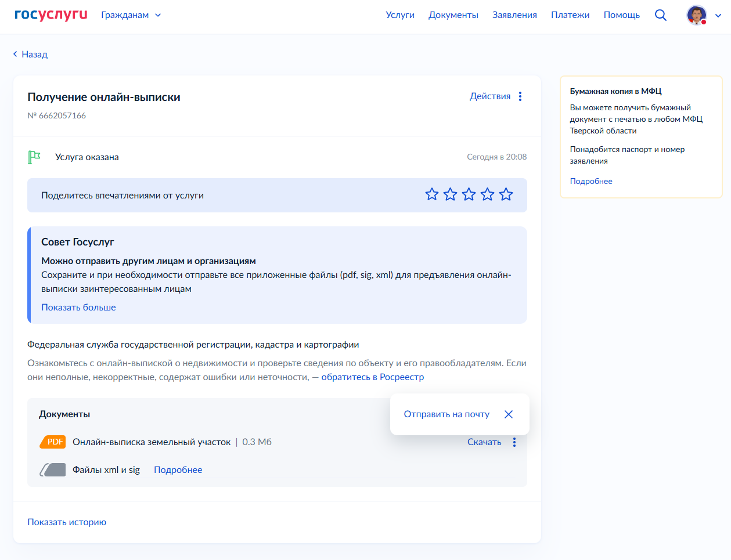This screenshot has height=560, width=731.
Task: Click the gray xml and sig files icon
Action: 53,470
